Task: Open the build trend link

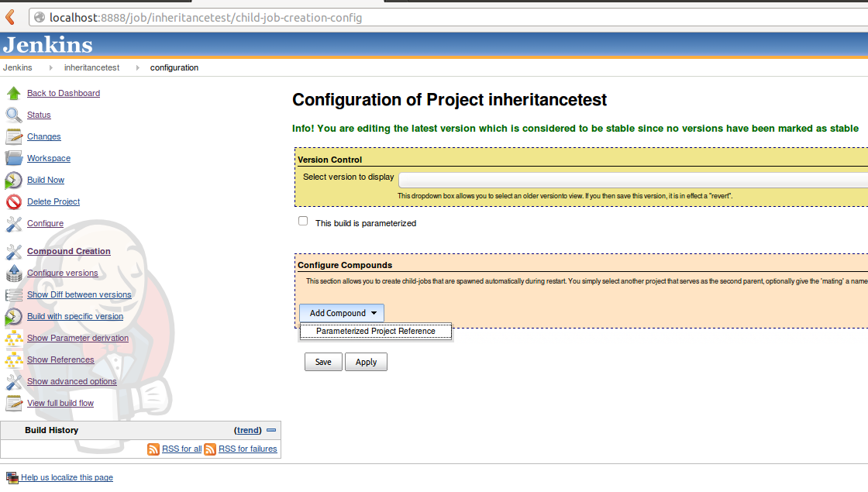Action: pos(247,430)
